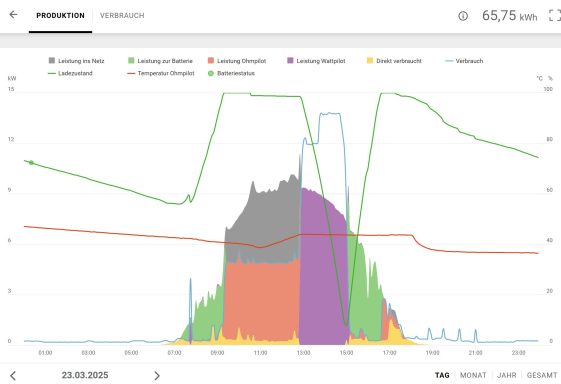Toggle the Ladezustand line in legend
This screenshot has width=561, height=384.
click(70, 73)
